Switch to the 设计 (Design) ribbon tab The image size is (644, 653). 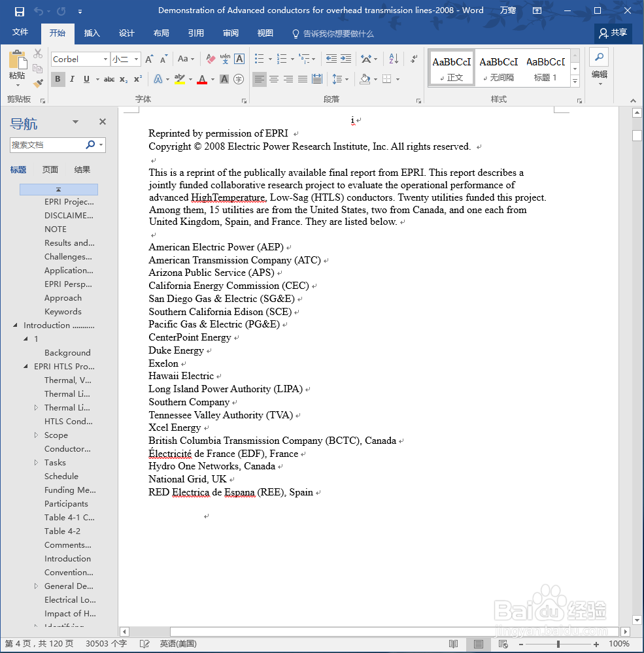(x=126, y=33)
